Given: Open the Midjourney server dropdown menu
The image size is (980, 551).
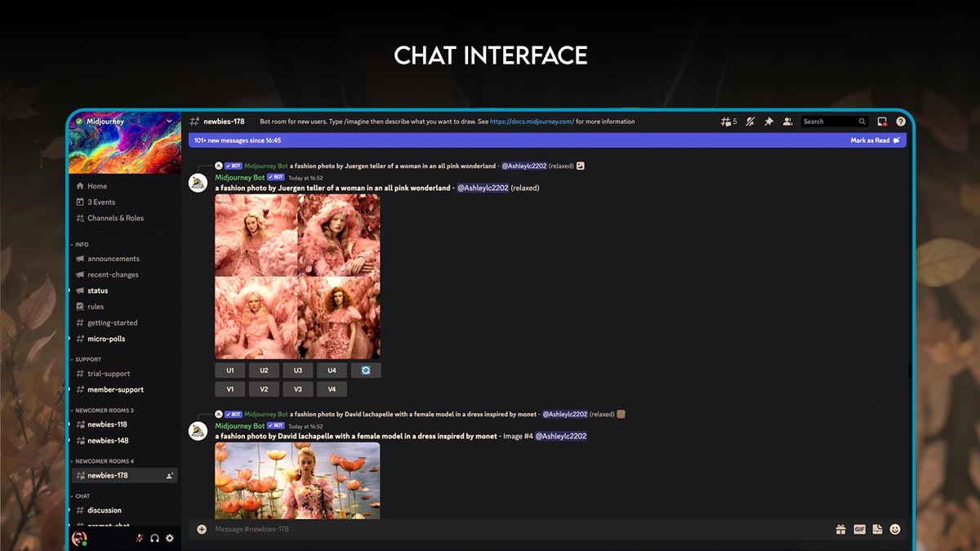Looking at the screenshot, I should click(x=169, y=122).
